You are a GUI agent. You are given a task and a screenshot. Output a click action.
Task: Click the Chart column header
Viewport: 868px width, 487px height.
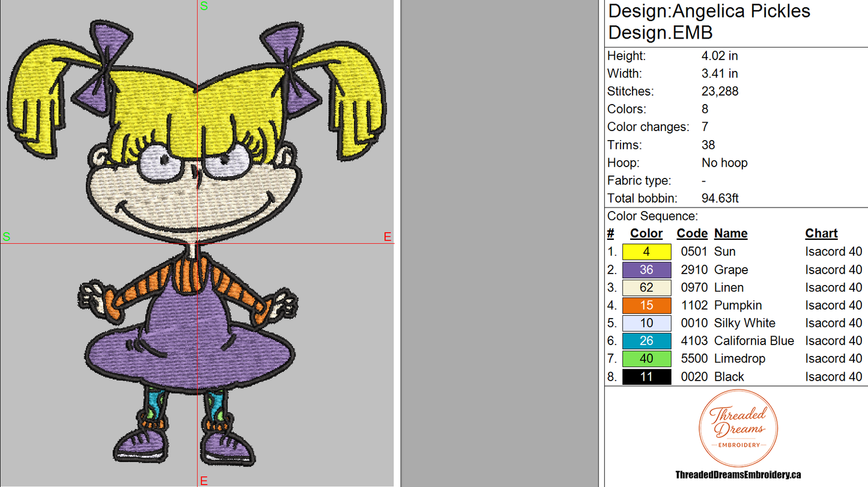[821, 234]
